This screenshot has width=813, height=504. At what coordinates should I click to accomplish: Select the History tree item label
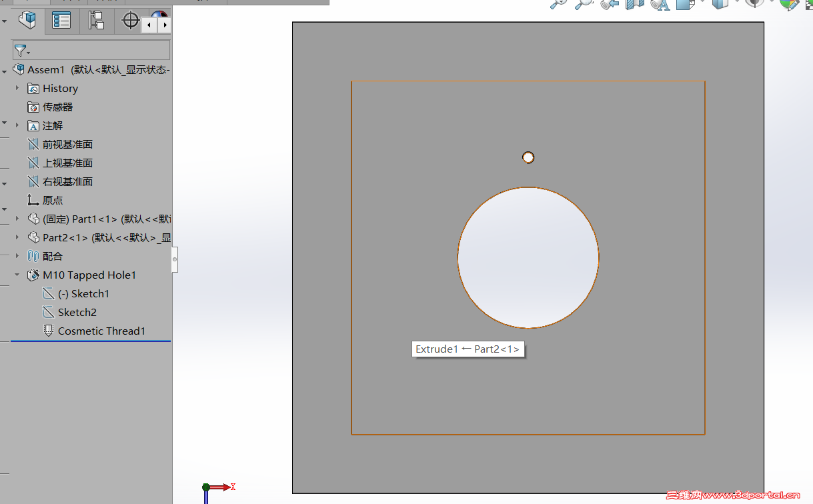(x=60, y=89)
